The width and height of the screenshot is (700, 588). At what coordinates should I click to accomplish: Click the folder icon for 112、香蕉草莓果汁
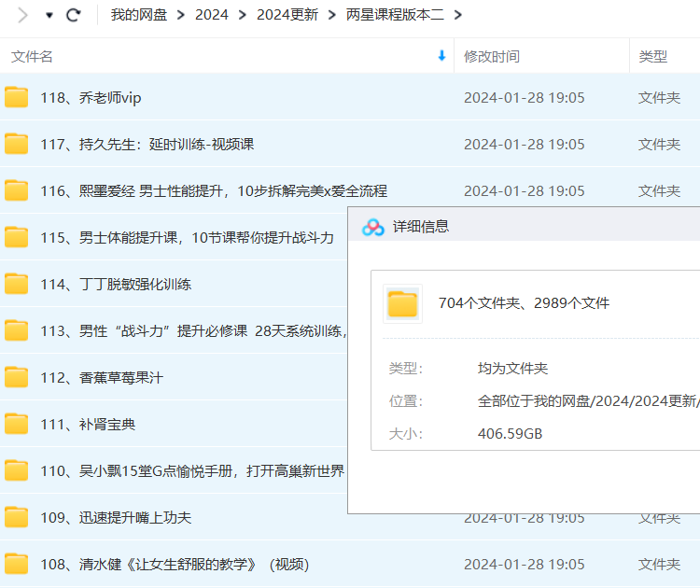pyautogui.click(x=17, y=377)
